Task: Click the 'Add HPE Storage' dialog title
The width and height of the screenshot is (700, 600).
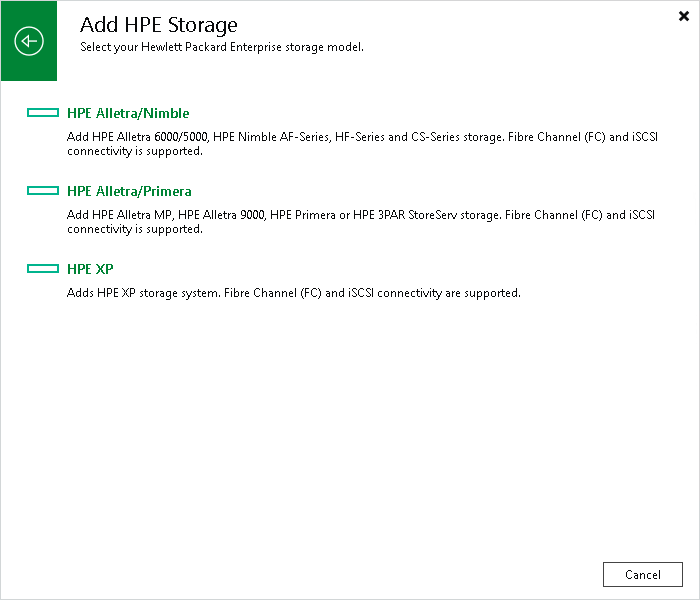Action: 158,25
